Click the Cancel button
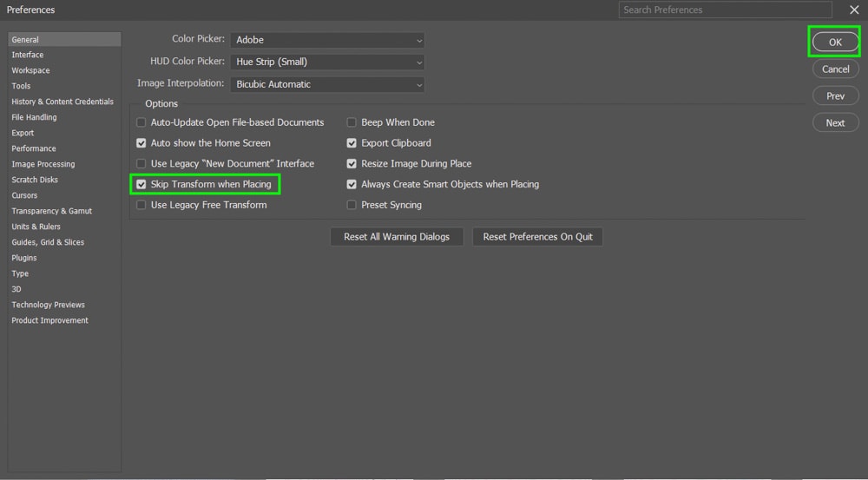 pyautogui.click(x=835, y=69)
